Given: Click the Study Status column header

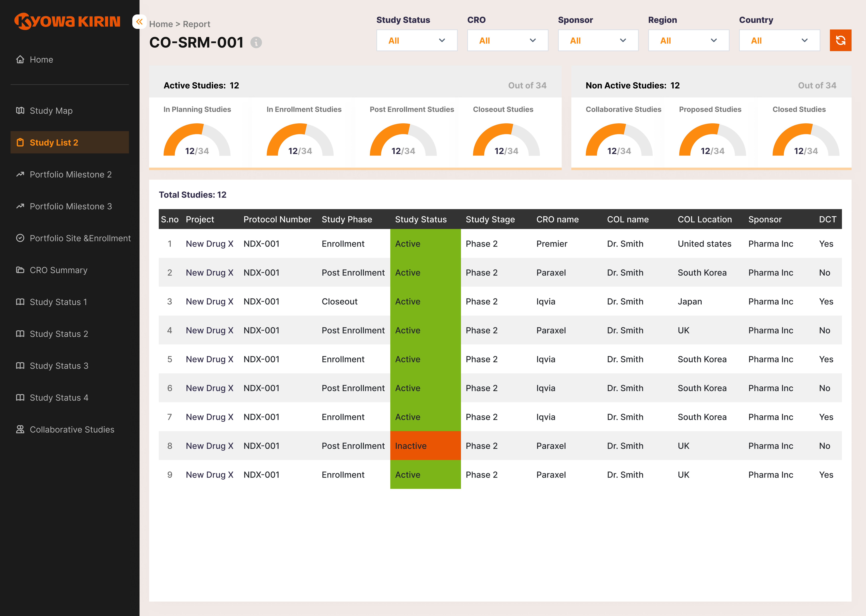Looking at the screenshot, I should point(421,220).
